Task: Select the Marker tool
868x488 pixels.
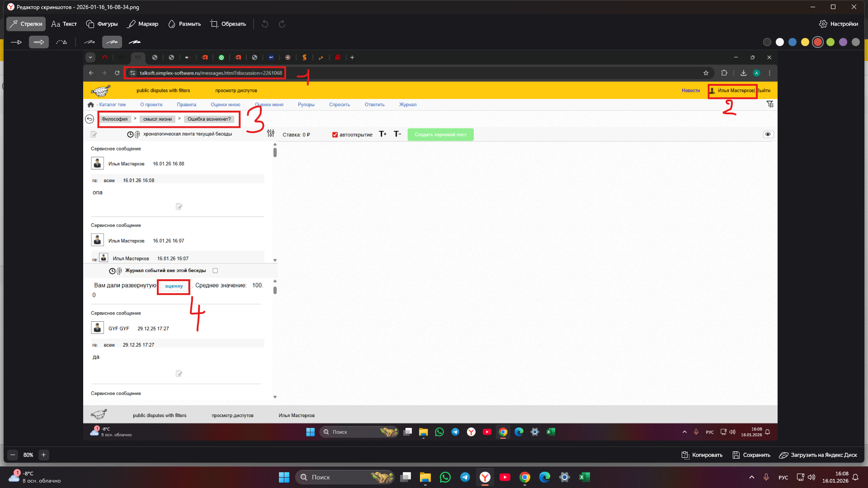Action: point(143,24)
